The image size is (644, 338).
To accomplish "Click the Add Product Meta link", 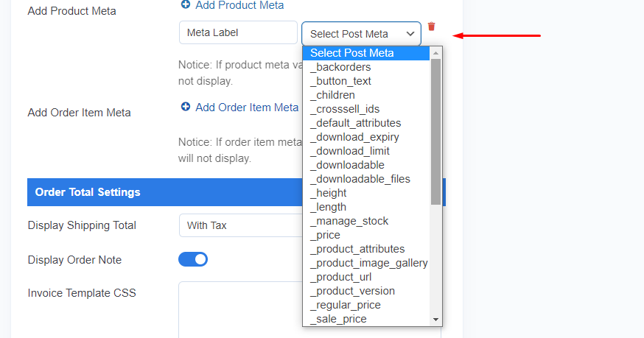I will tap(239, 5).
